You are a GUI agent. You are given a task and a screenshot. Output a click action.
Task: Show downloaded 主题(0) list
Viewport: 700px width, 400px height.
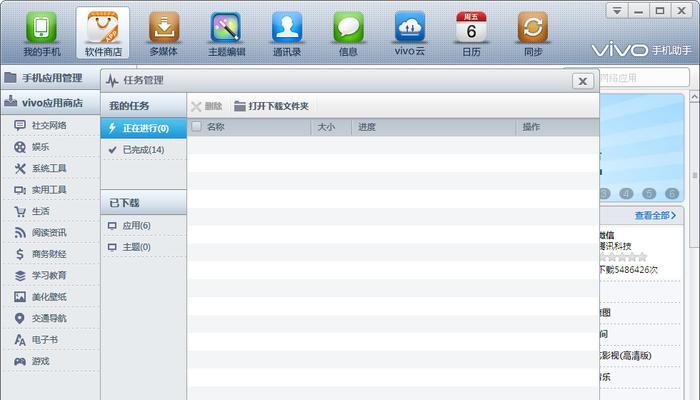click(144, 247)
